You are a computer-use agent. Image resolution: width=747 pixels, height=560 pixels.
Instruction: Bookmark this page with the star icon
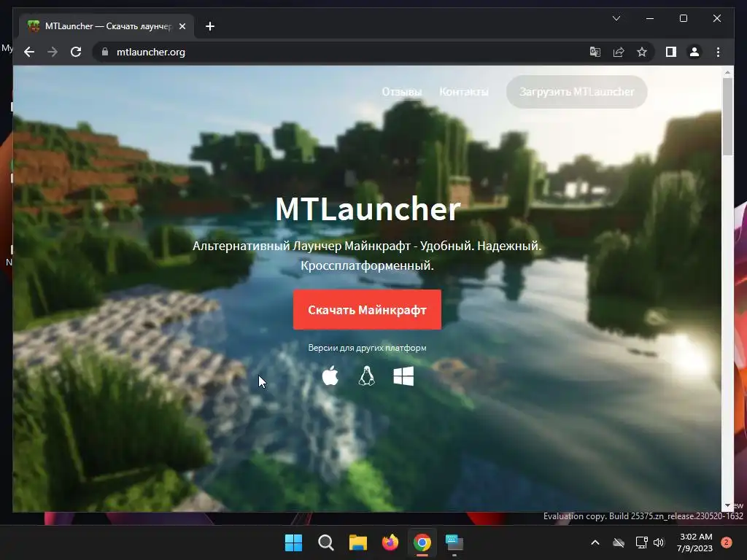coord(642,52)
